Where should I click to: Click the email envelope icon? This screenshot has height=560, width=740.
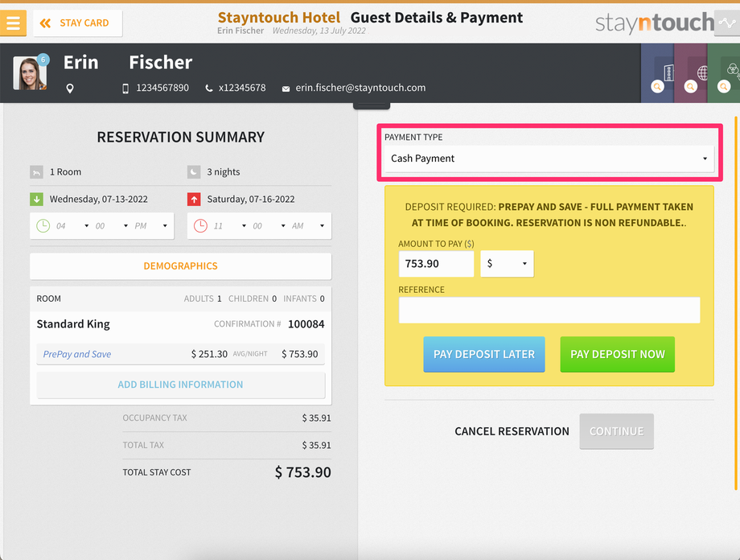(x=286, y=89)
